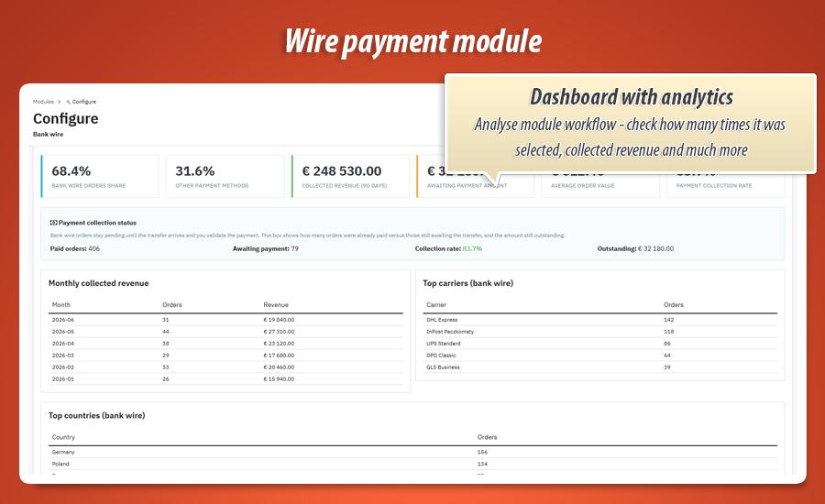The width and height of the screenshot is (825, 504).
Task: Click the Modules breadcrumb link
Action: (43, 102)
